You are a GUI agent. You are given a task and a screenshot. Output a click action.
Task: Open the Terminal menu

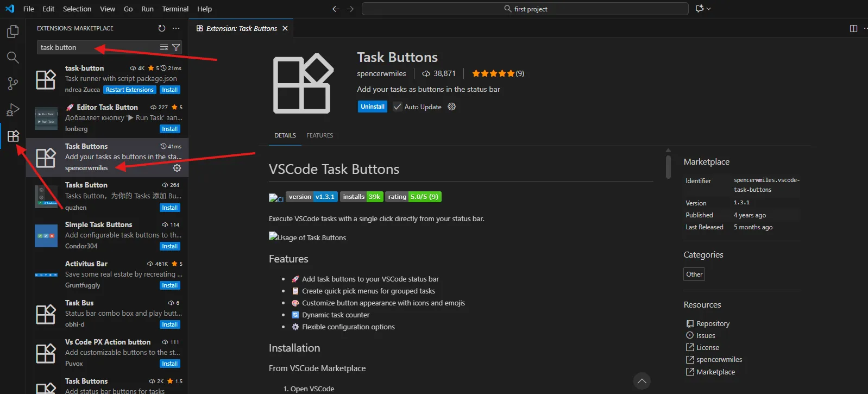point(175,9)
